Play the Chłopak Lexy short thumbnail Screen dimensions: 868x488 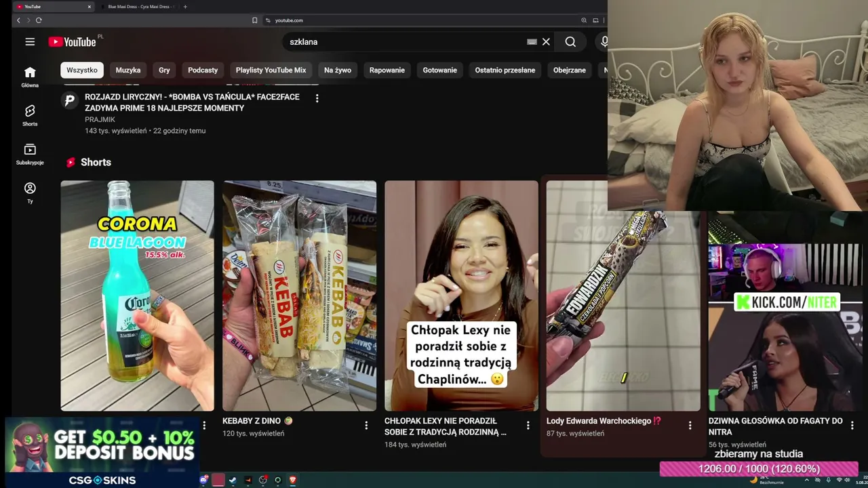coord(461,296)
